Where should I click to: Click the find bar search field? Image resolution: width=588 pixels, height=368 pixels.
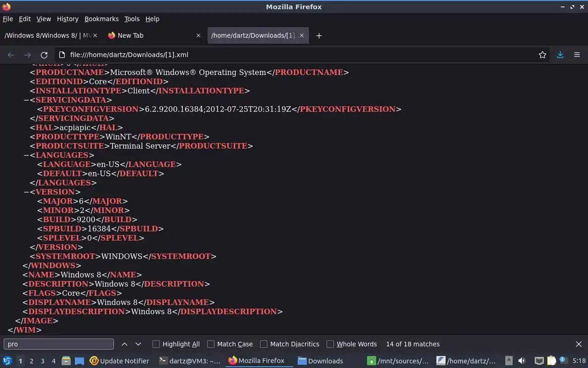point(59,344)
